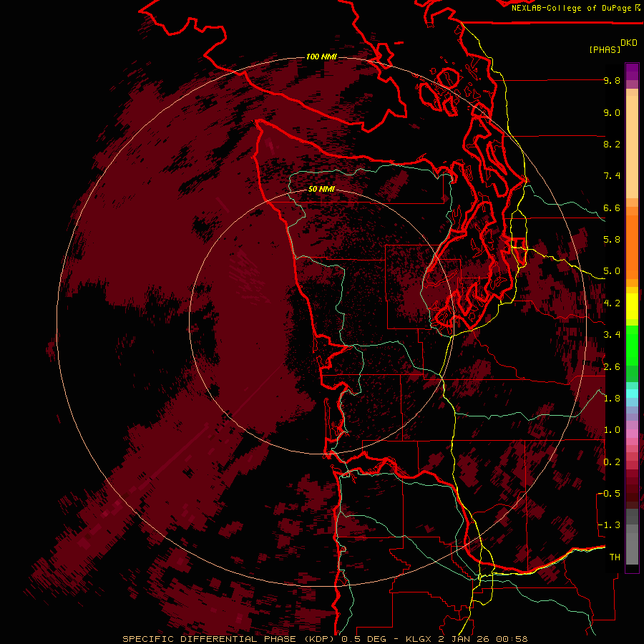Image resolution: width=644 pixels, height=644 pixels.
Task: Select the -1.3 scale value
Action: coord(610,525)
